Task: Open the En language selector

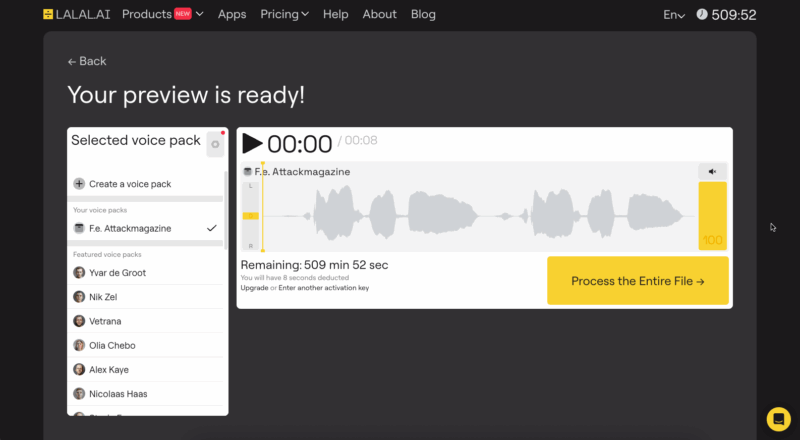Action: (674, 15)
